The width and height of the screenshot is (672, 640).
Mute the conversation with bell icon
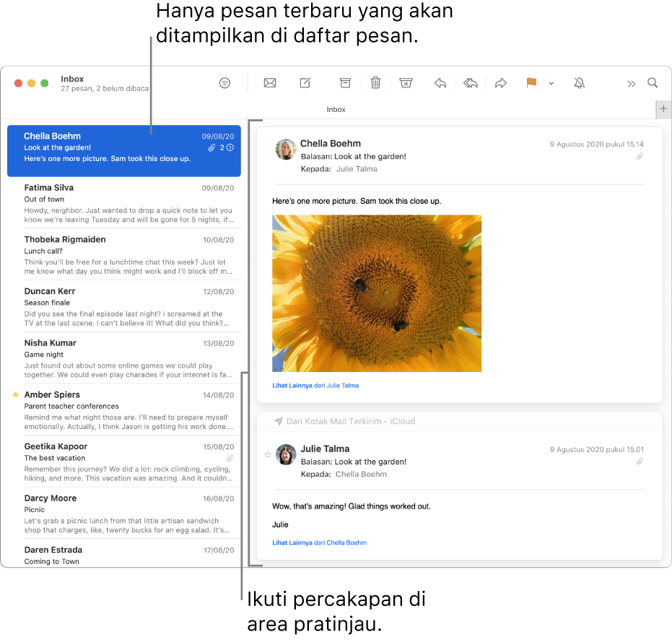click(x=580, y=83)
